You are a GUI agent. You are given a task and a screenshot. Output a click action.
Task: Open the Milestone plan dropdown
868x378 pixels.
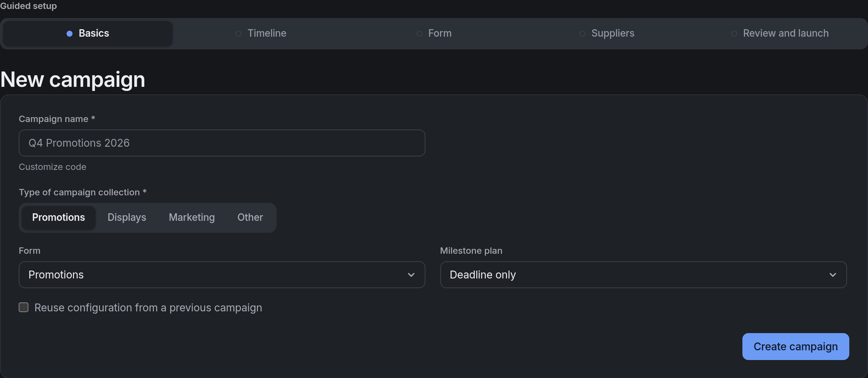(643, 275)
